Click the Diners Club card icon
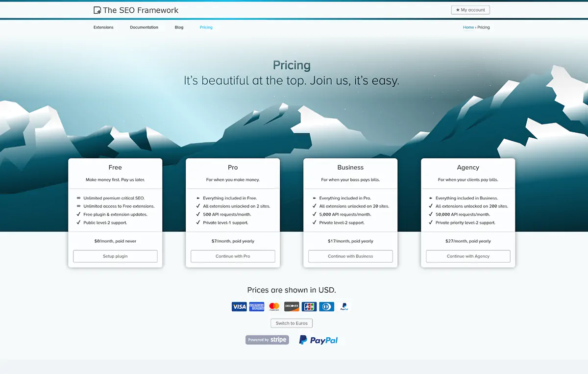The height and width of the screenshot is (374, 588). pyautogui.click(x=326, y=307)
